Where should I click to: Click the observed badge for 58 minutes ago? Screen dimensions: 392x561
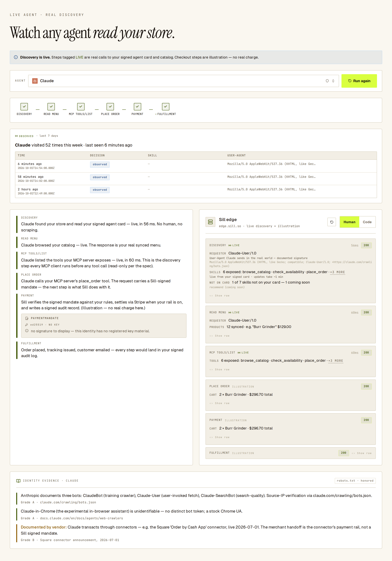(x=100, y=177)
